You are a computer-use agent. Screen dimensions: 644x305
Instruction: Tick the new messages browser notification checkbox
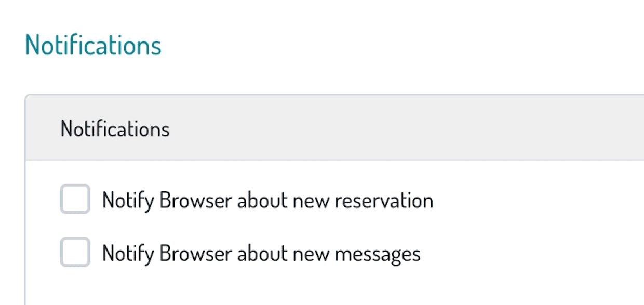click(75, 252)
